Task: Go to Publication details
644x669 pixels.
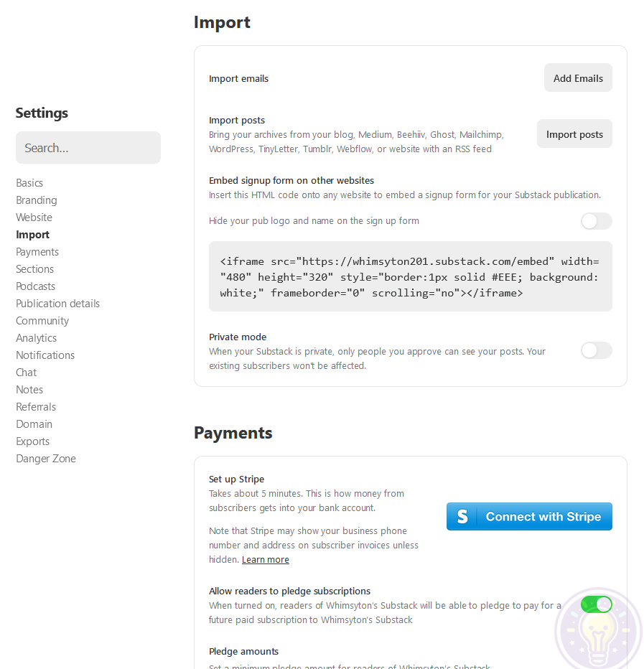Action: click(57, 304)
